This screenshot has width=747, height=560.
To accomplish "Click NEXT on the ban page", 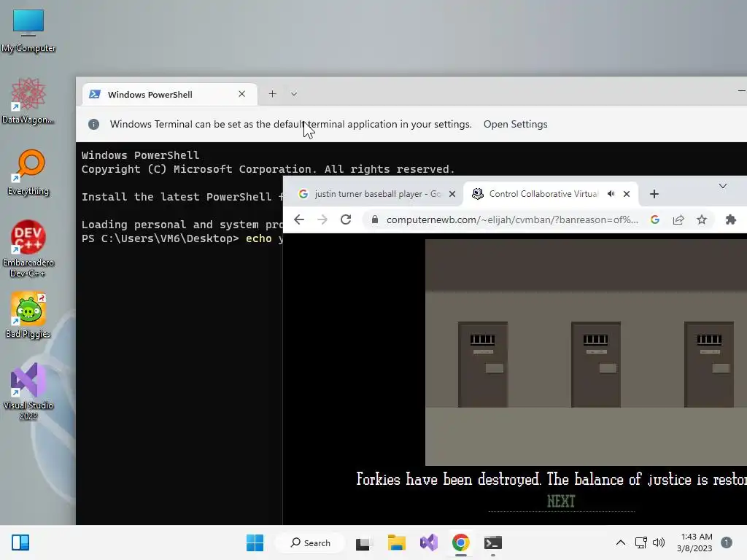I will 561,502.
